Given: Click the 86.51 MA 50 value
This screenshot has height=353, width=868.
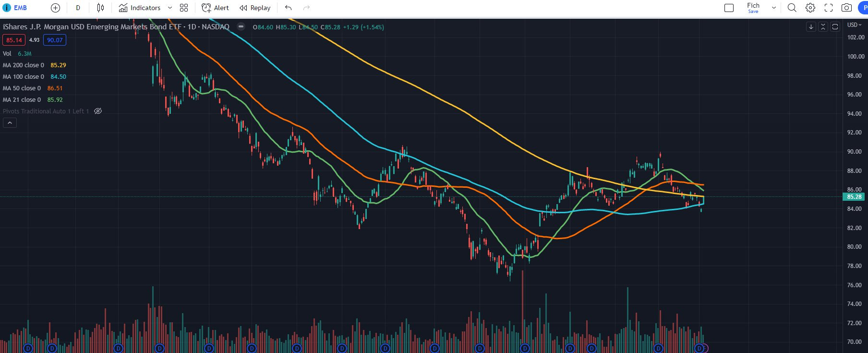Looking at the screenshot, I should pos(55,88).
